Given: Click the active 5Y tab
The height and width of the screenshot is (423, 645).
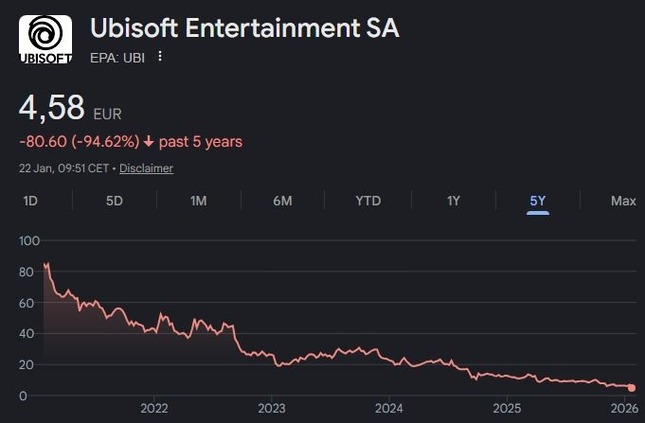Looking at the screenshot, I should pos(538,201).
